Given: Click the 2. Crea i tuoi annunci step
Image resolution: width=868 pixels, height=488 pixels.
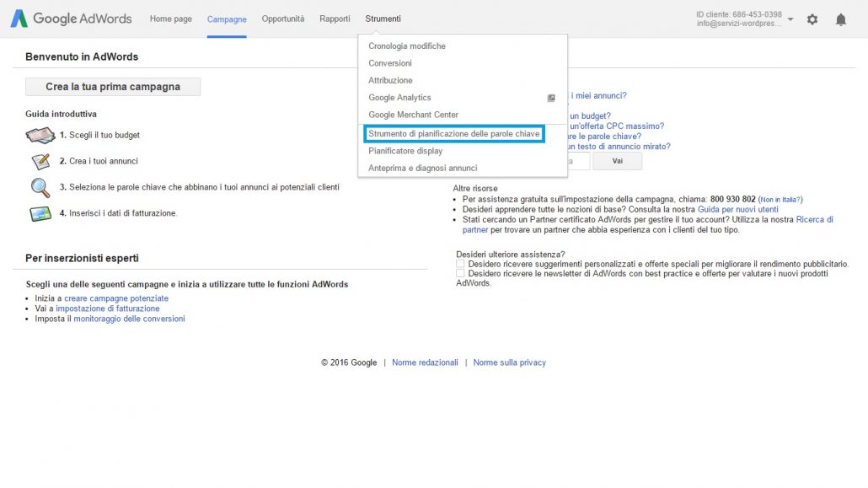Looking at the screenshot, I should [99, 161].
